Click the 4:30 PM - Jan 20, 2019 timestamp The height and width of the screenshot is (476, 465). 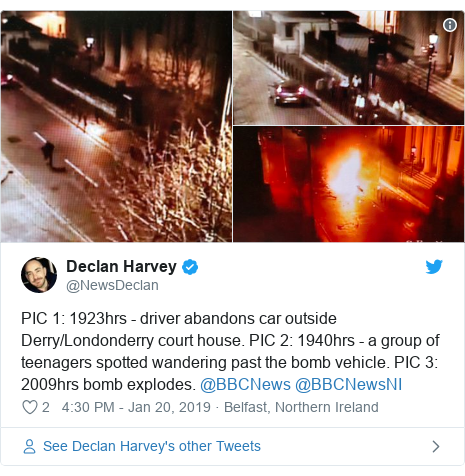click(136, 407)
